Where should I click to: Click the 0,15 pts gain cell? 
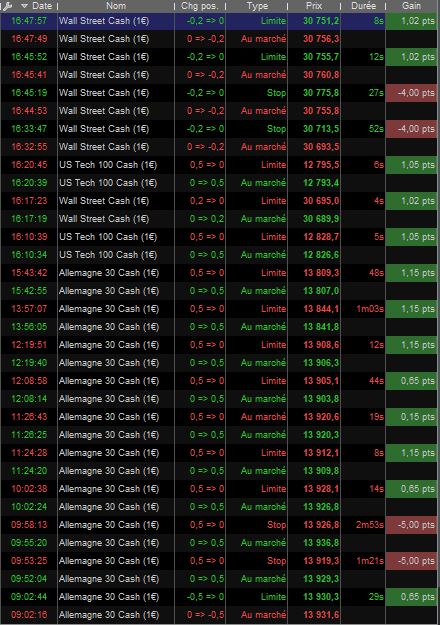411,417
